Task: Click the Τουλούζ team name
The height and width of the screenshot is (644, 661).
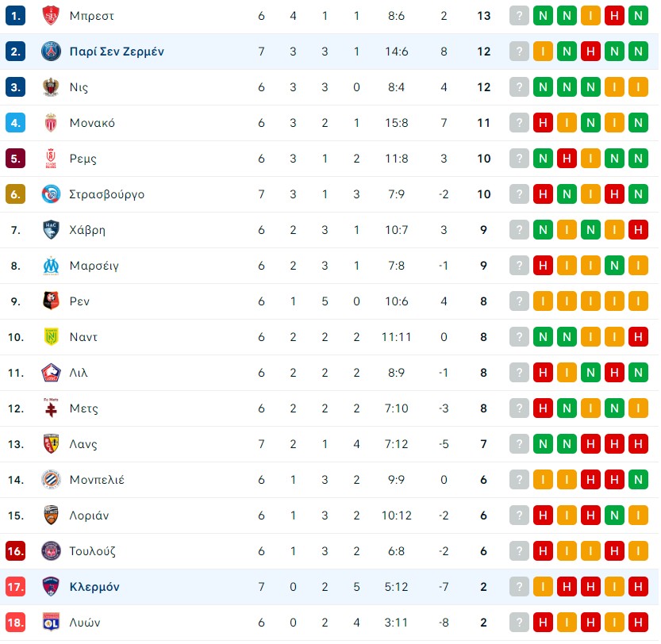Action: tap(92, 551)
